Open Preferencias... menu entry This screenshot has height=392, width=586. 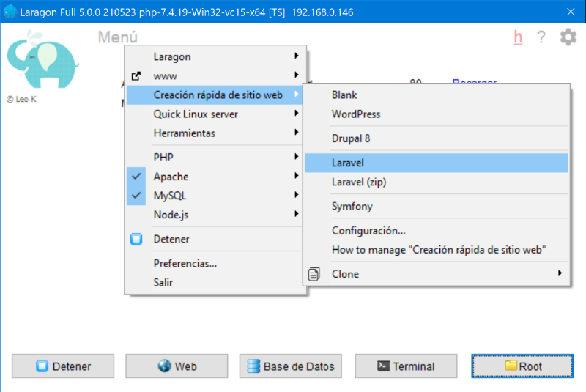click(215, 264)
